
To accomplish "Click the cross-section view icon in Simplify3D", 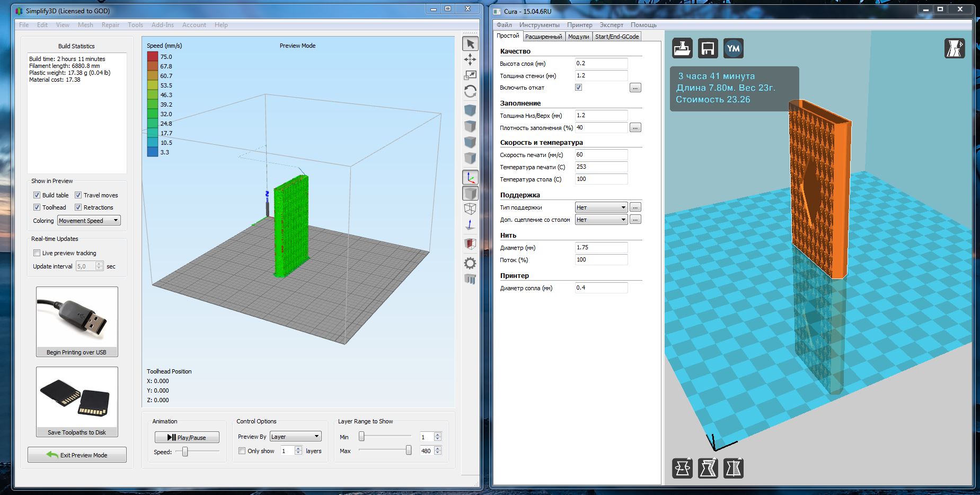I will pyautogui.click(x=470, y=244).
